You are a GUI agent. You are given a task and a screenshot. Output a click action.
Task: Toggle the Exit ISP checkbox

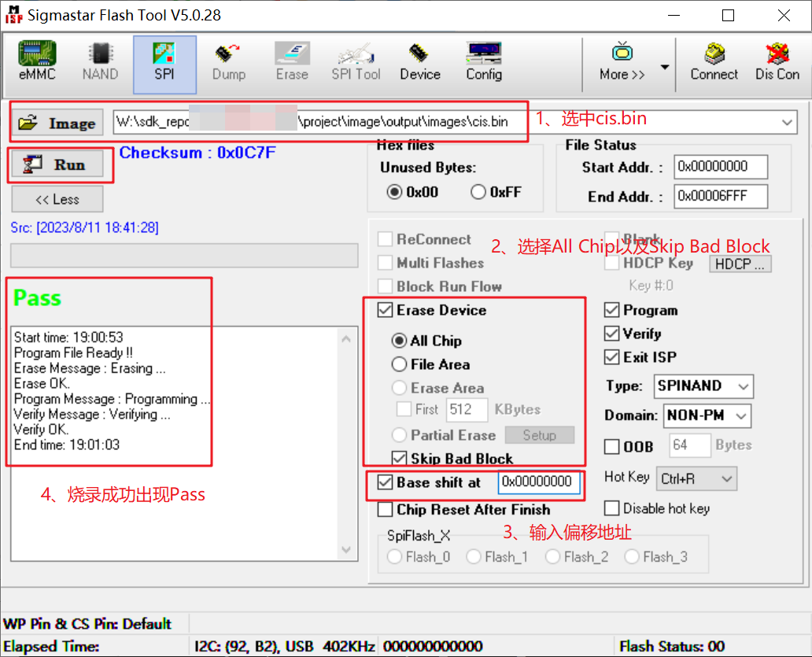tap(611, 357)
